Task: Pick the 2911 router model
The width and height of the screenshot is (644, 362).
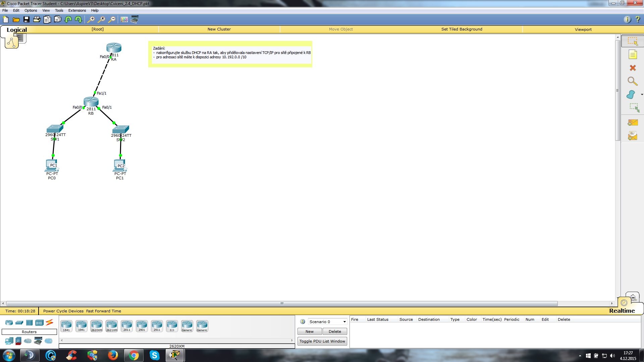Action: pos(157,326)
